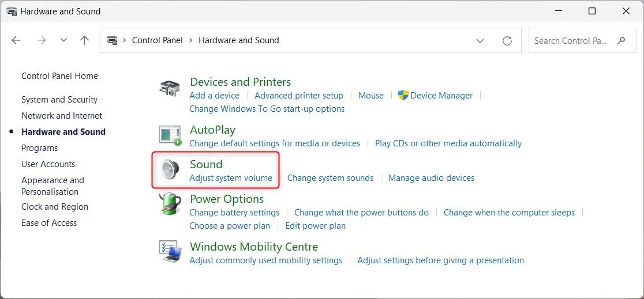Open Mouse settings link
Viewport: 644px width, 299px height.
pyautogui.click(x=371, y=96)
